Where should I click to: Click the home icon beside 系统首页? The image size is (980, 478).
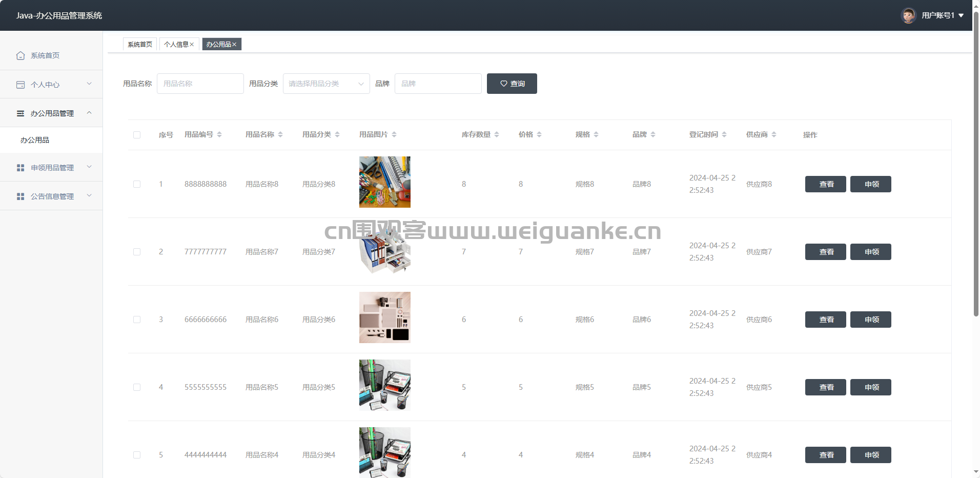coord(21,55)
